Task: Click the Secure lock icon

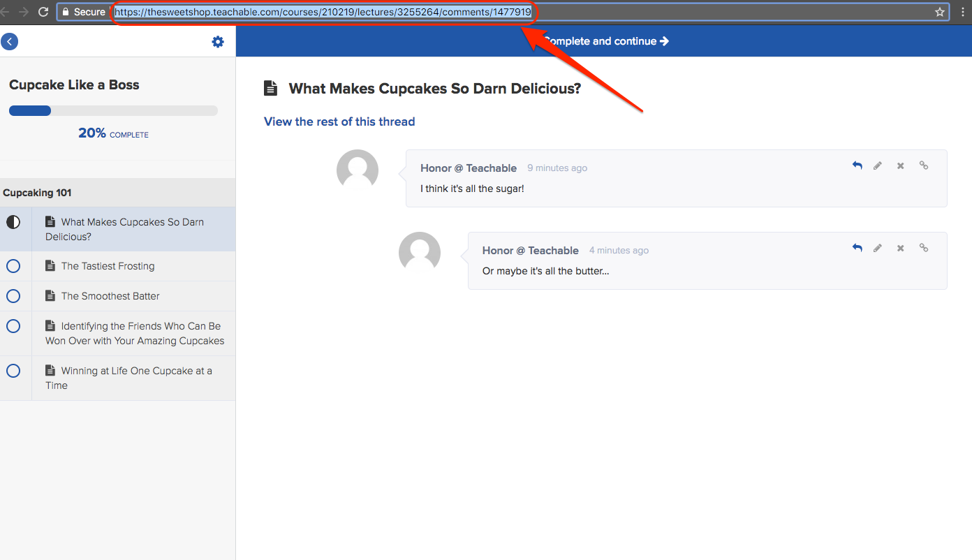Action: 66,12
